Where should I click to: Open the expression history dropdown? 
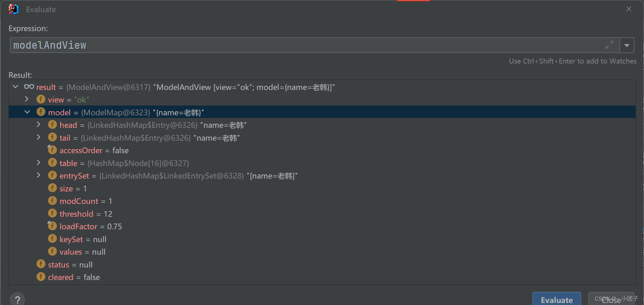pyautogui.click(x=627, y=45)
